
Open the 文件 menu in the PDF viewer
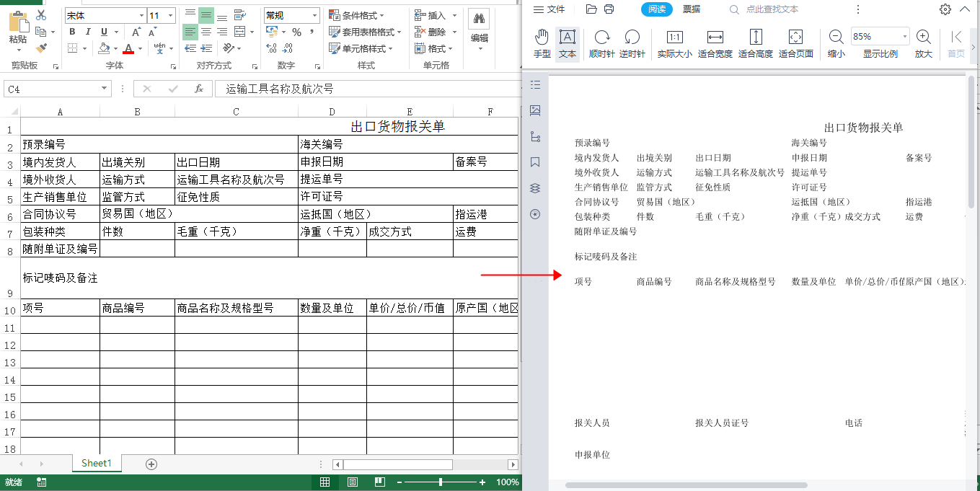click(x=549, y=9)
